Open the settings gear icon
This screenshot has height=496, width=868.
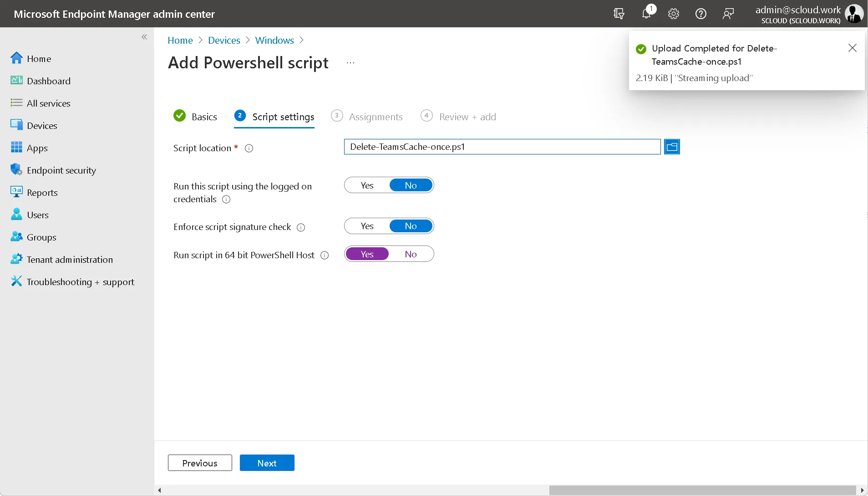674,14
